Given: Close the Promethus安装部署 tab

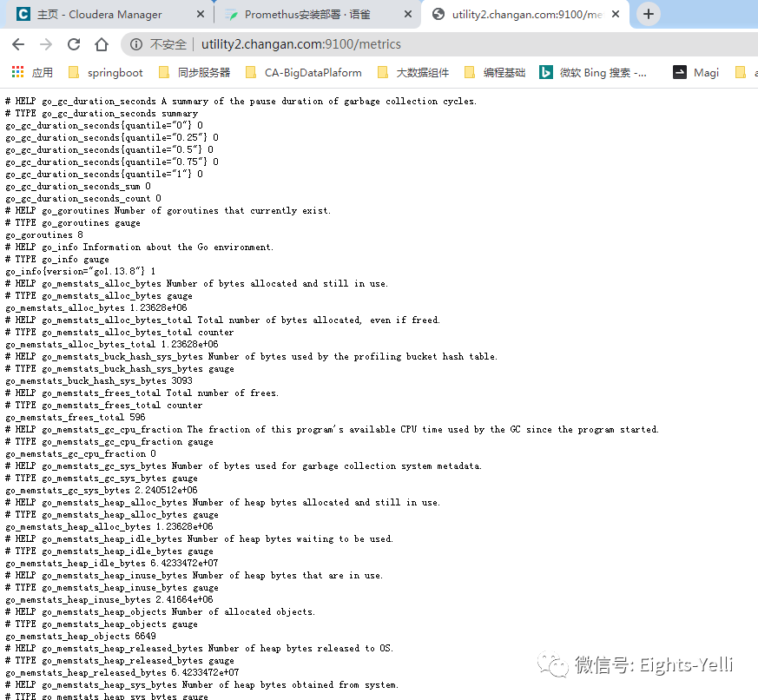Looking at the screenshot, I should pyautogui.click(x=408, y=15).
